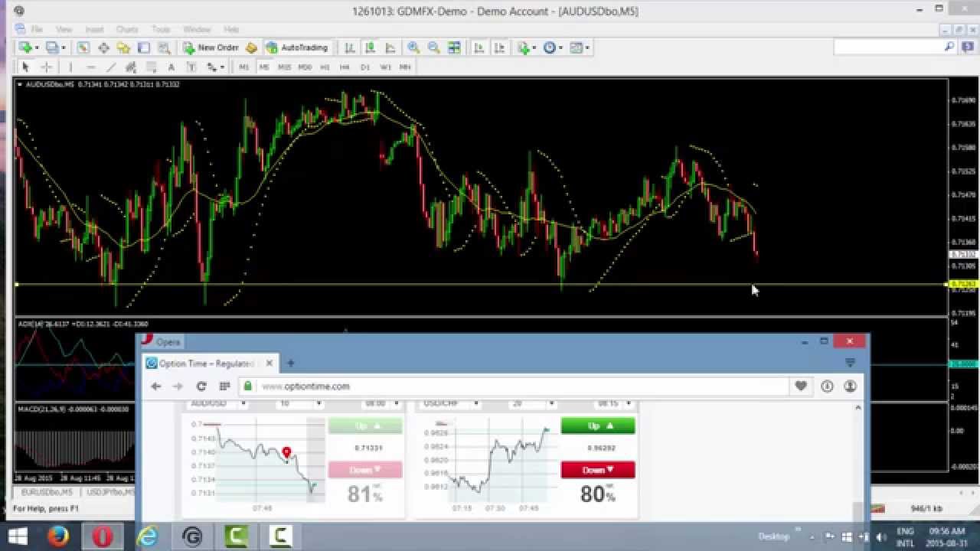Screen dimensions: 980x551
Task: Select the text label T tool
Action: [191, 67]
